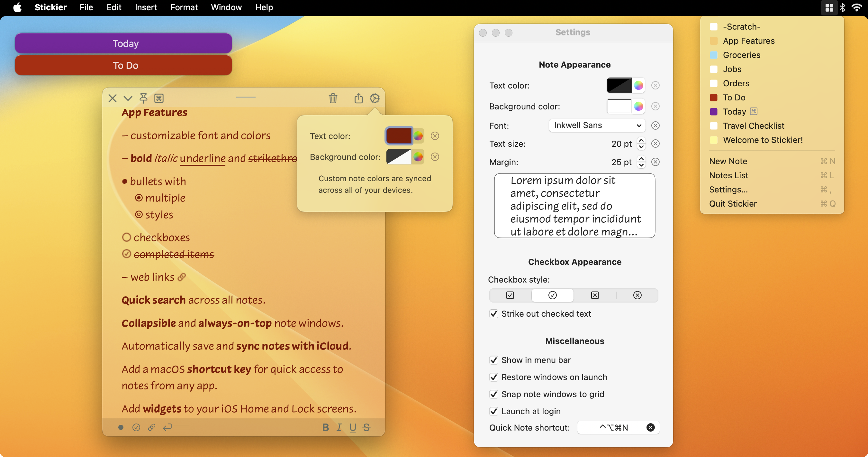This screenshot has height=457, width=868.
Task: Close the App Features note with X icon
Action: [113, 98]
